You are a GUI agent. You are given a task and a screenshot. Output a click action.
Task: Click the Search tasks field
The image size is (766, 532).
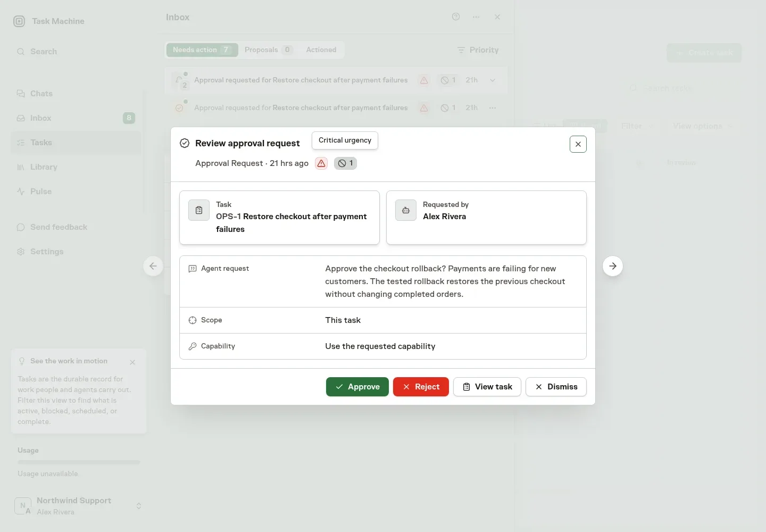pyautogui.click(x=684, y=88)
